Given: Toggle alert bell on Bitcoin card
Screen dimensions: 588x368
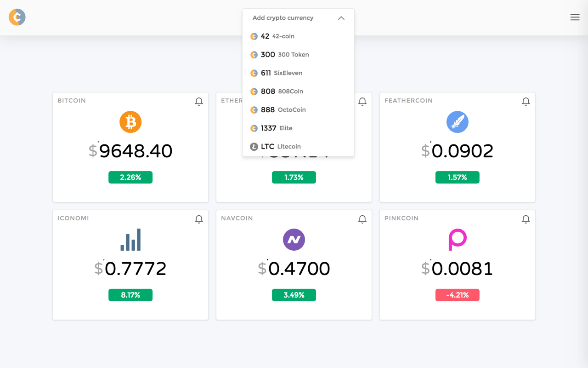Looking at the screenshot, I should (199, 102).
